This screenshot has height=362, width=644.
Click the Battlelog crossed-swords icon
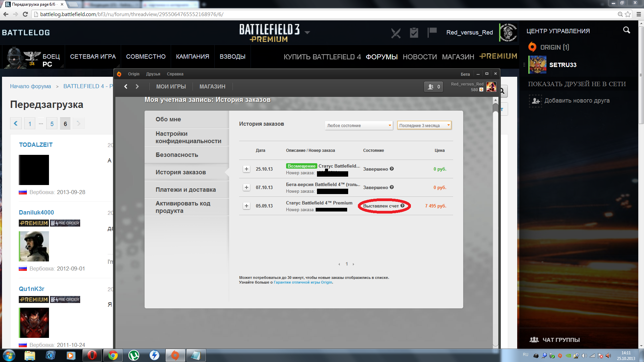pyautogui.click(x=396, y=33)
